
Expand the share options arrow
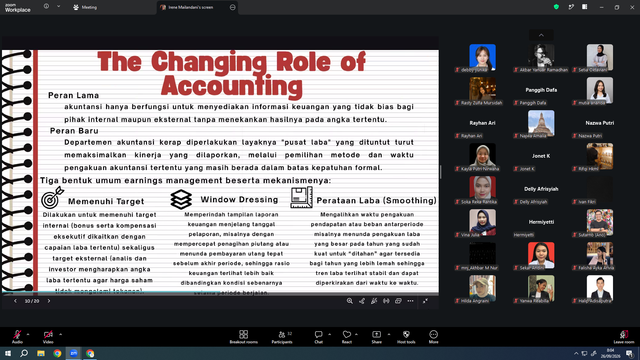point(389,334)
